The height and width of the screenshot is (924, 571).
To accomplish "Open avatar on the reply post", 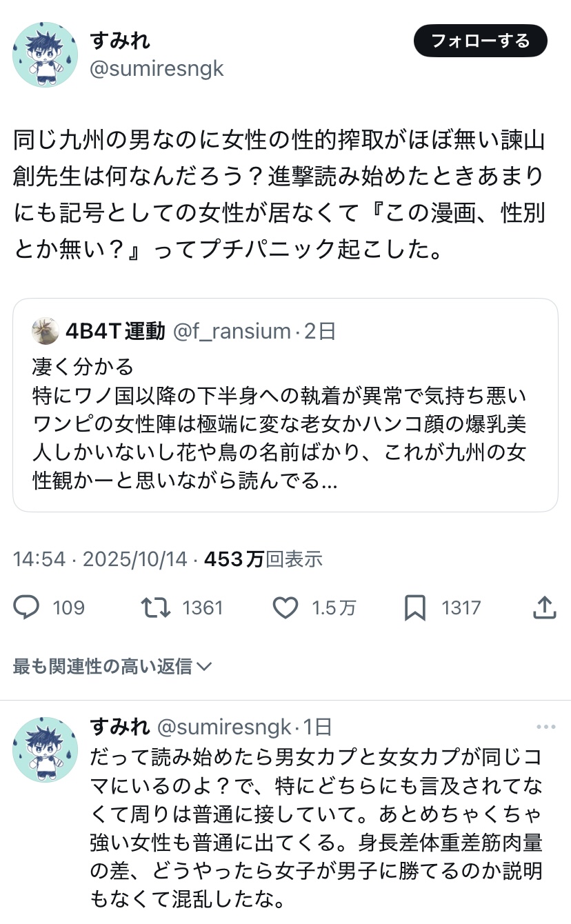I will point(46,749).
